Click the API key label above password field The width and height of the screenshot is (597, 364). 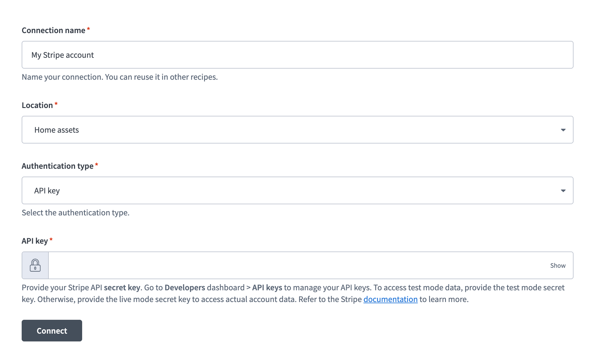coord(35,241)
